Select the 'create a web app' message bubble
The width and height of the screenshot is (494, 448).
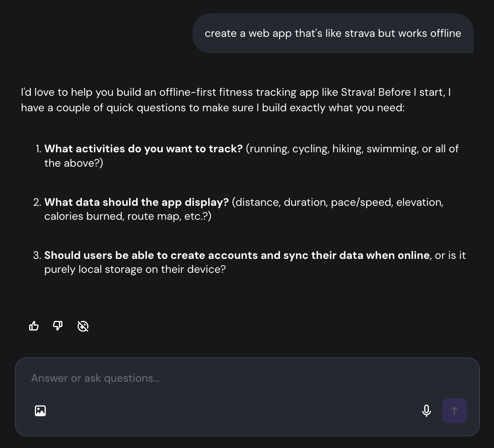point(333,33)
